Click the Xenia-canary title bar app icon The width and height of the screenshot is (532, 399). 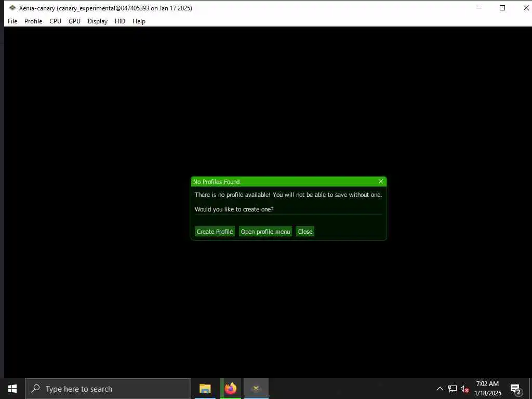(12, 8)
